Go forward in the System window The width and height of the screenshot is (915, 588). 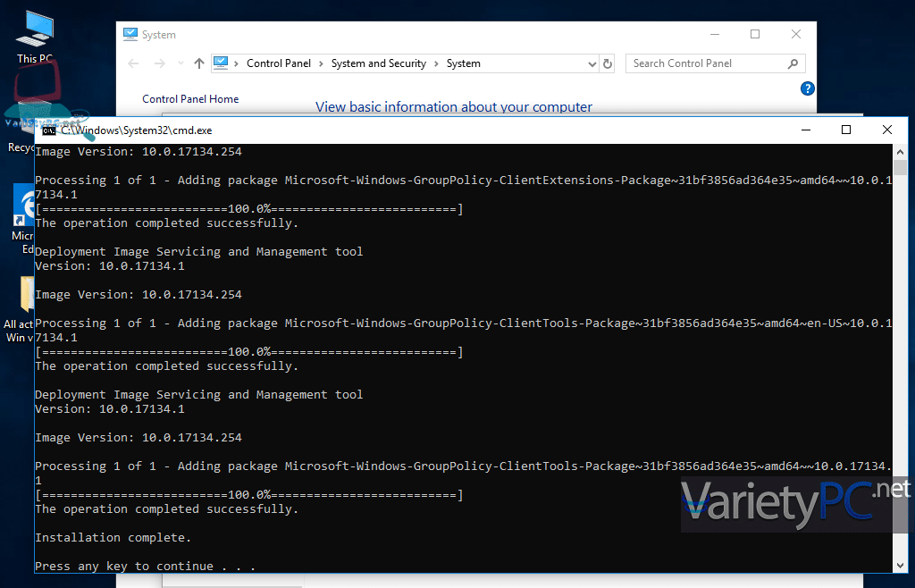tap(159, 63)
